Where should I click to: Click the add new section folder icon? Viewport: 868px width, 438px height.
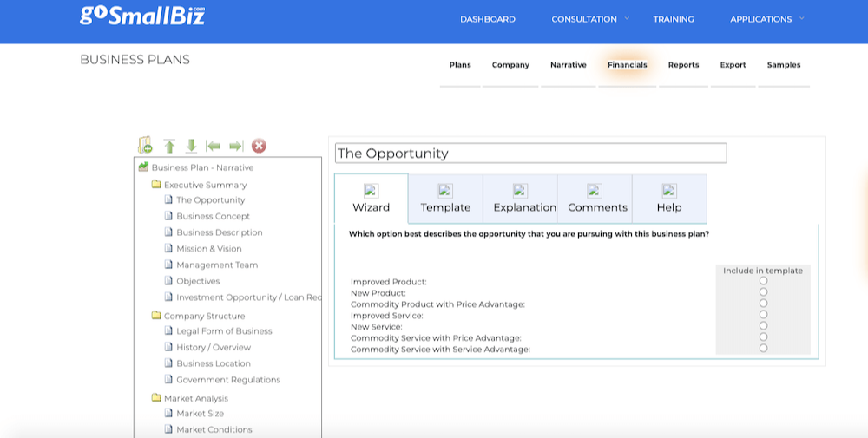pyautogui.click(x=145, y=145)
